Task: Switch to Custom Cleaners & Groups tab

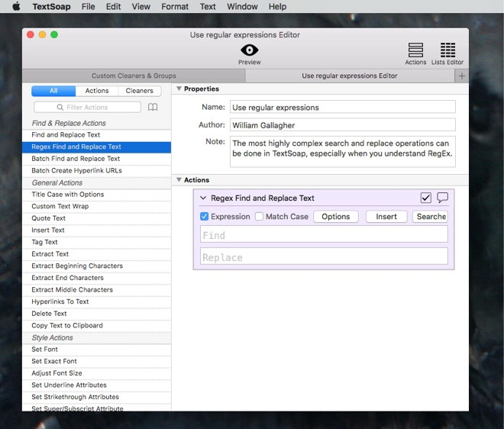Action: pos(134,76)
